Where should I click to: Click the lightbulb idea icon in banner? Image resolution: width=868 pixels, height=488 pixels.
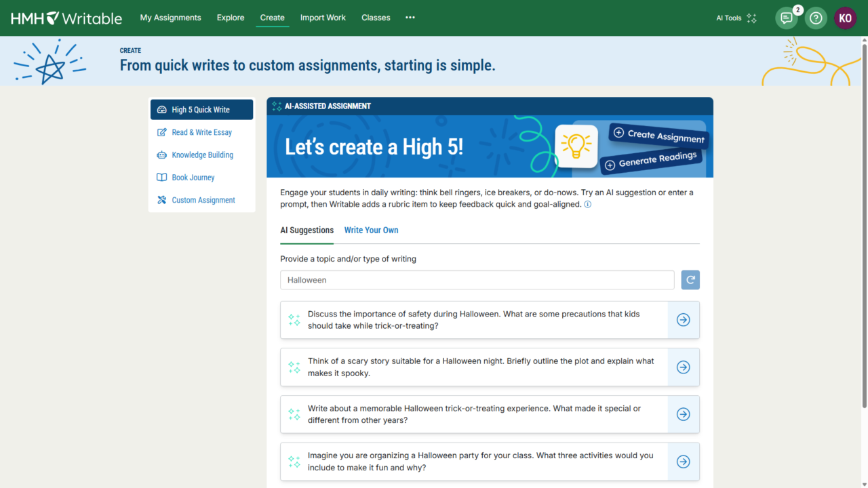point(576,146)
